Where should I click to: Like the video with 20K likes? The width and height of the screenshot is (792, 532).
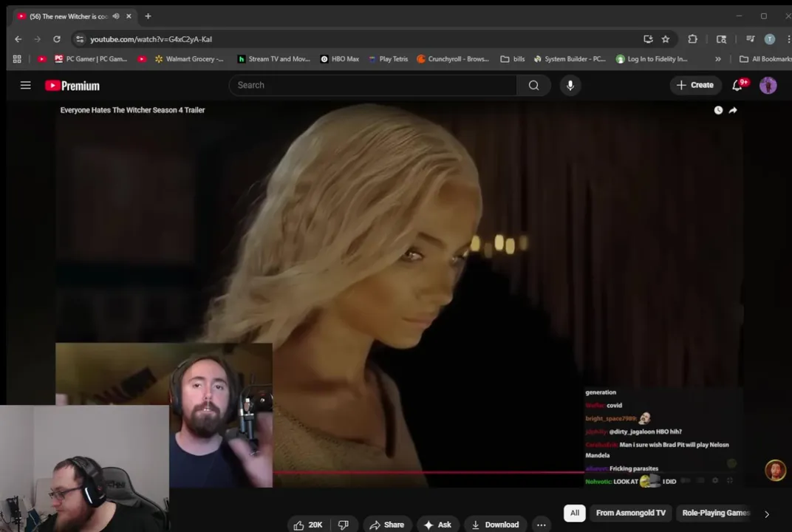[x=308, y=525]
